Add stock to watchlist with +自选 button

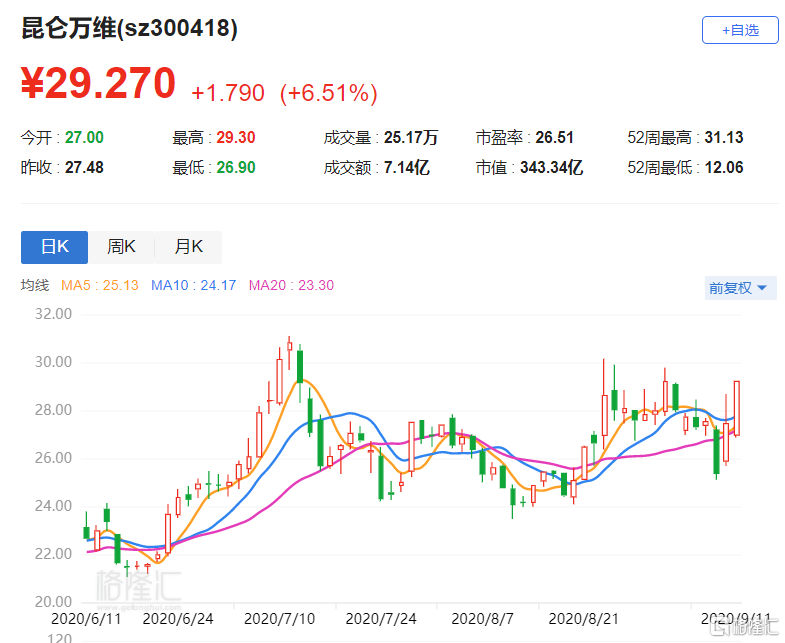coord(740,30)
